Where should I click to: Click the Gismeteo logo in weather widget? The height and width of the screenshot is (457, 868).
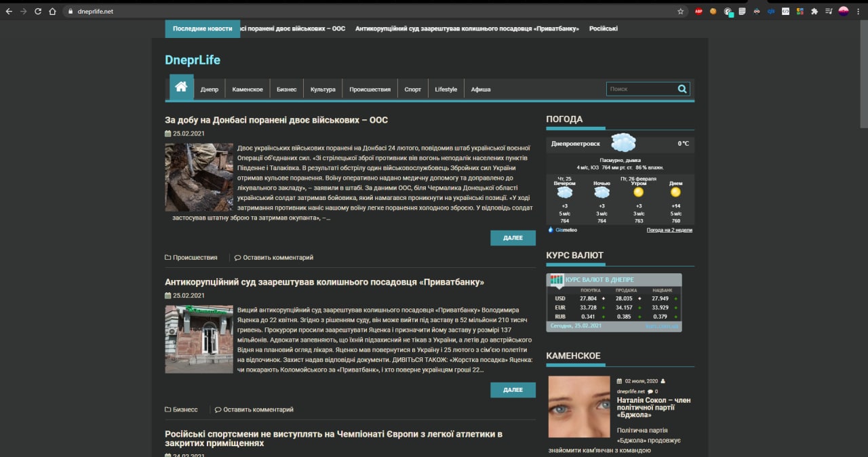point(563,230)
